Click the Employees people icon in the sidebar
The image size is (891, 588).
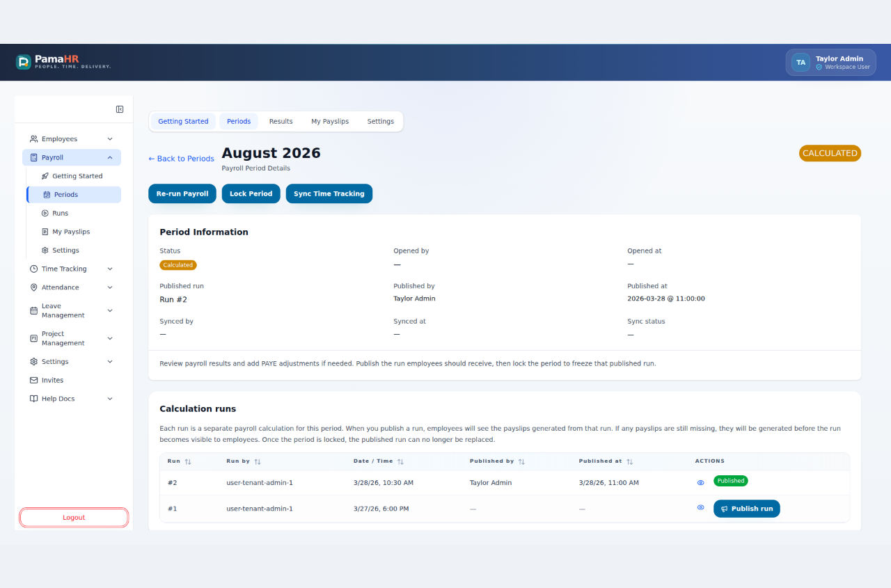(x=34, y=139)
